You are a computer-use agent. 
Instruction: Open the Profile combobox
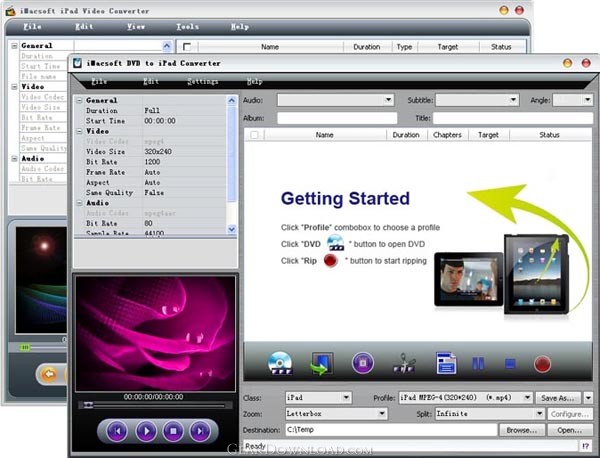pos(466,398)
